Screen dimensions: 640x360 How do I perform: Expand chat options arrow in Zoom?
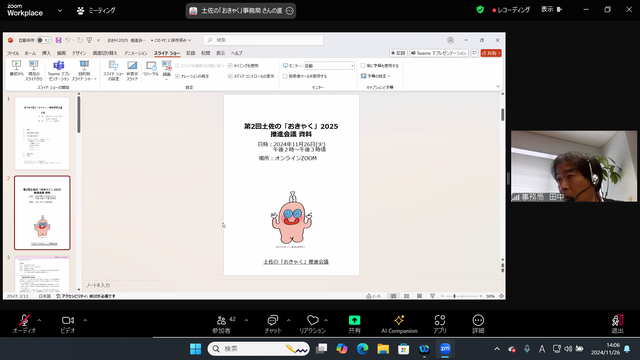(288, 320)
